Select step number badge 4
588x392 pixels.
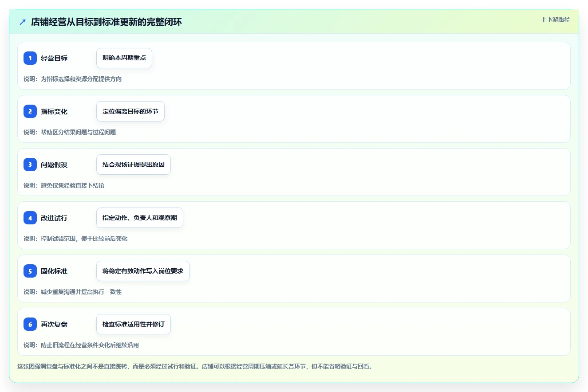(x=30, y=218)
